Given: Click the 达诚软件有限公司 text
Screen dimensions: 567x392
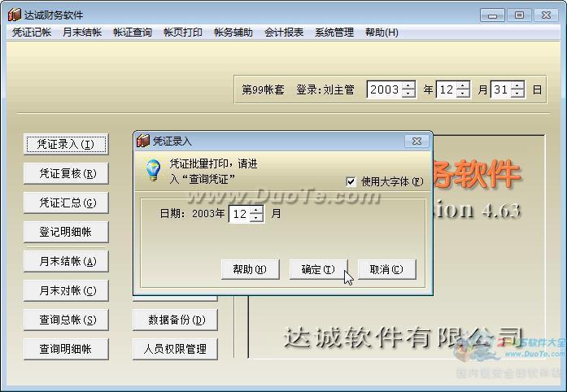Looking at the screenshot, I should tap(403, 337).
